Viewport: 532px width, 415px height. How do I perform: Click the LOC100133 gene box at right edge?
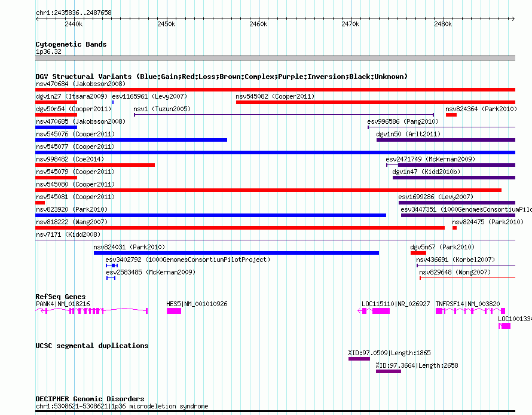[x=505, y=326]
